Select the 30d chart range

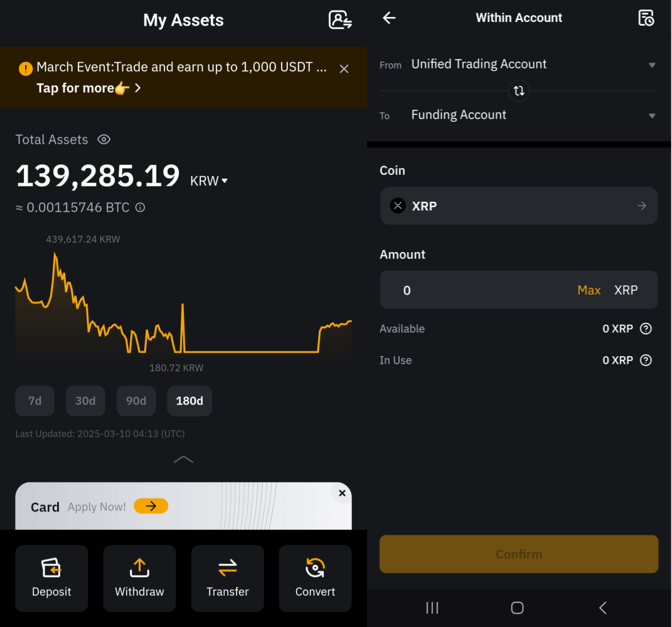pos(85,401)
